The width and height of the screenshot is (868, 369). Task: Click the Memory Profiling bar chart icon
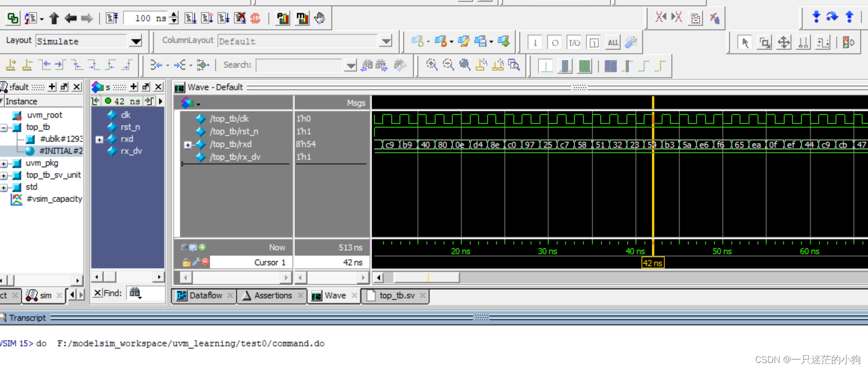302,18
